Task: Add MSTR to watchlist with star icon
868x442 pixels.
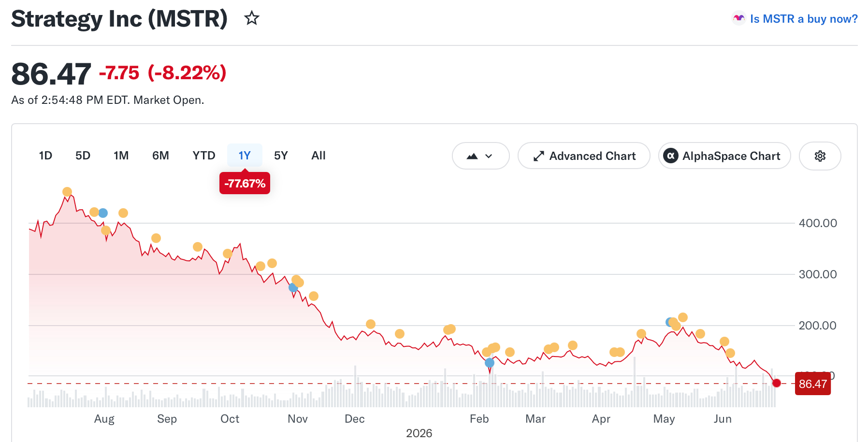Action: [252, 18]
